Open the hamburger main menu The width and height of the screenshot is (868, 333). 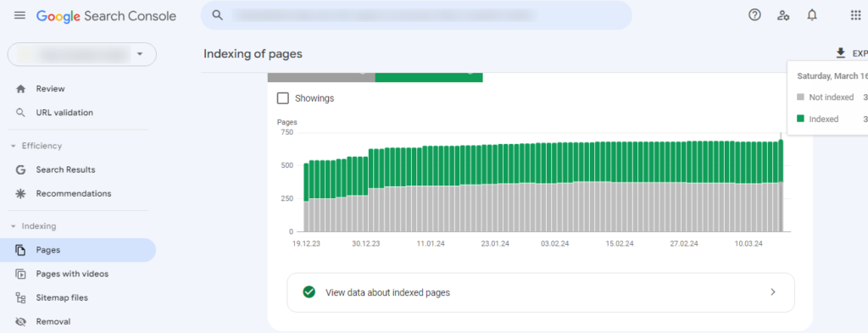[x=20, y=15]
